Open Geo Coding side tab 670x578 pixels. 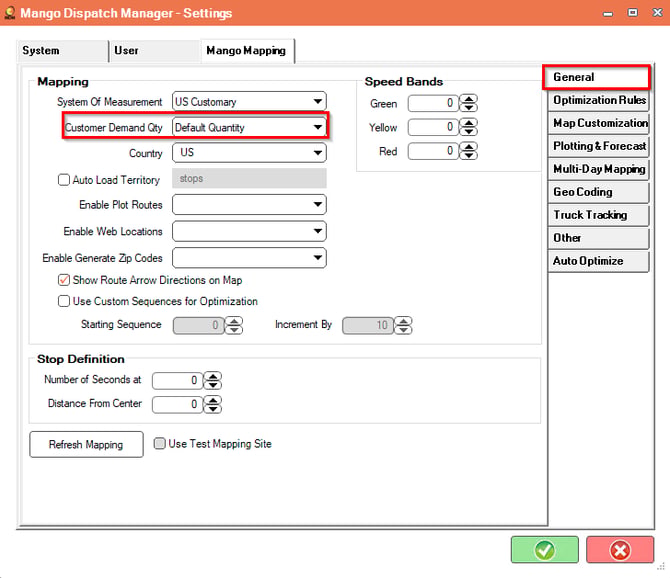pyautogui.click(x=598, y=193)
